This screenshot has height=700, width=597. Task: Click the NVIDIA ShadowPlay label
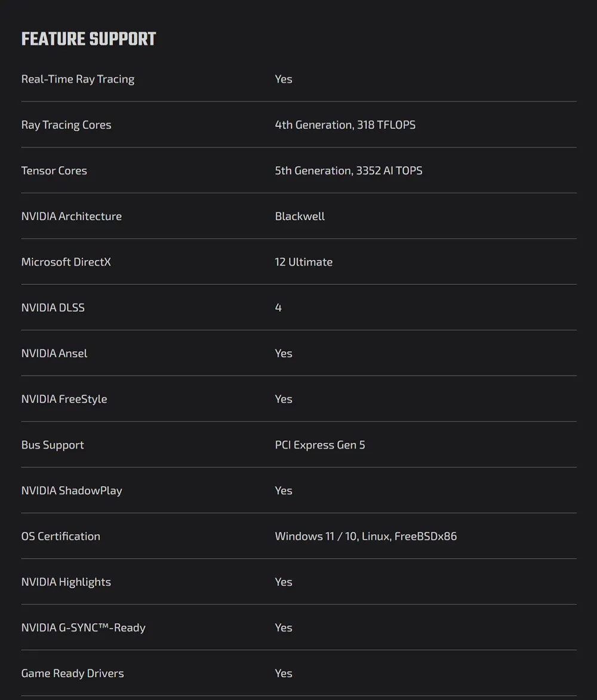pyautogui.click(x=72, y=490)
